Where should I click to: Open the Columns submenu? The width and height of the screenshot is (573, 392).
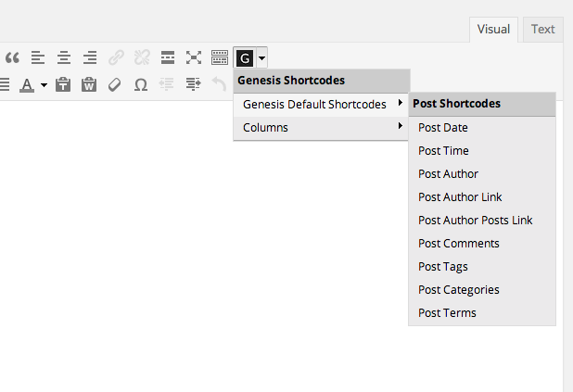(321, 128)
